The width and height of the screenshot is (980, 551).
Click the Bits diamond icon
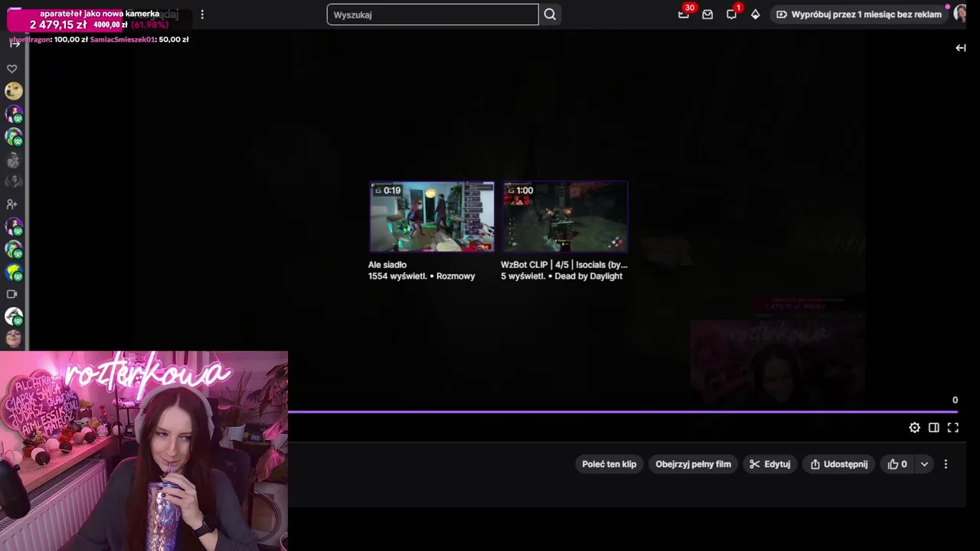[756, 15]
